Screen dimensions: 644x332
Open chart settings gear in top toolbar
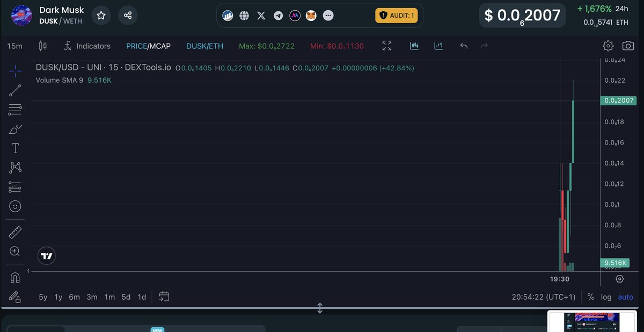coord(608,46)
